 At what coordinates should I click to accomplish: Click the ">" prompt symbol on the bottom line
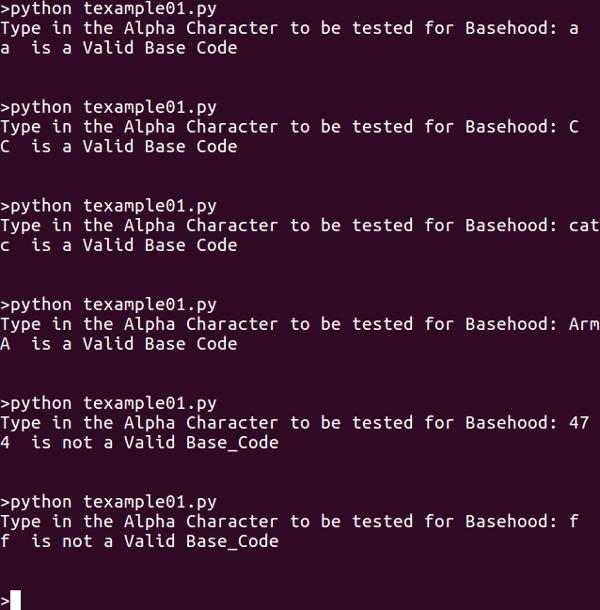pyautogui.click(x=5, y=601)
